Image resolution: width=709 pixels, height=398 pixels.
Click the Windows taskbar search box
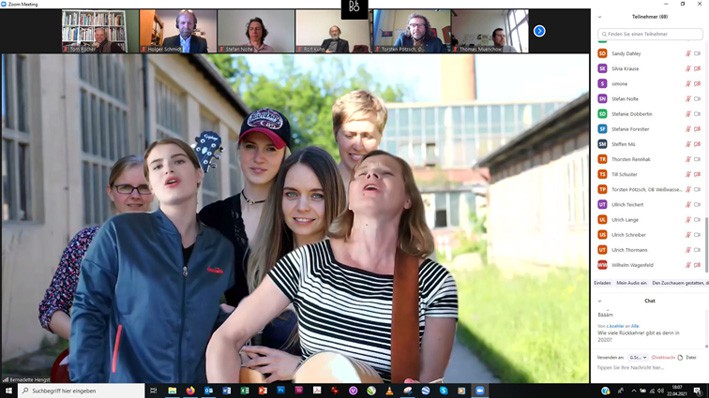(x=81, y=390)
